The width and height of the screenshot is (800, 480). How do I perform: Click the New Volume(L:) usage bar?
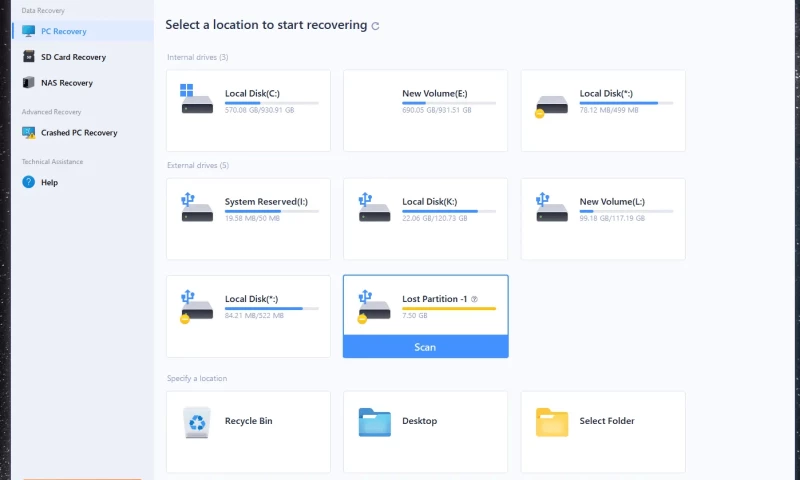click(627, 211)
